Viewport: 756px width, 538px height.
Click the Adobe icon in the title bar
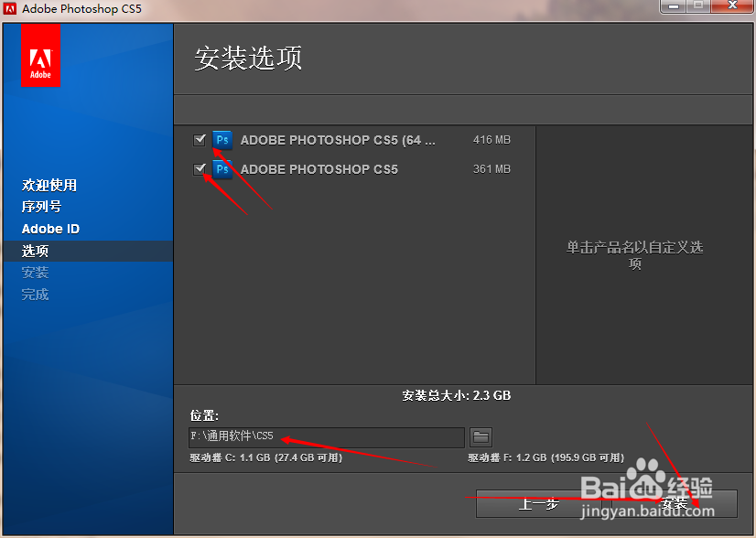pos(10,8)
